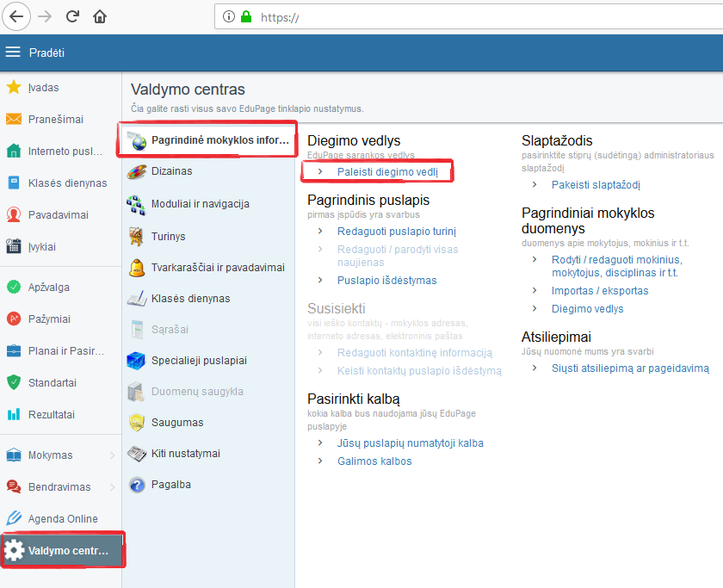The width and height of the screenshot is (723, 588).
Task: Click the Pradėti header title
Action: 46,53
